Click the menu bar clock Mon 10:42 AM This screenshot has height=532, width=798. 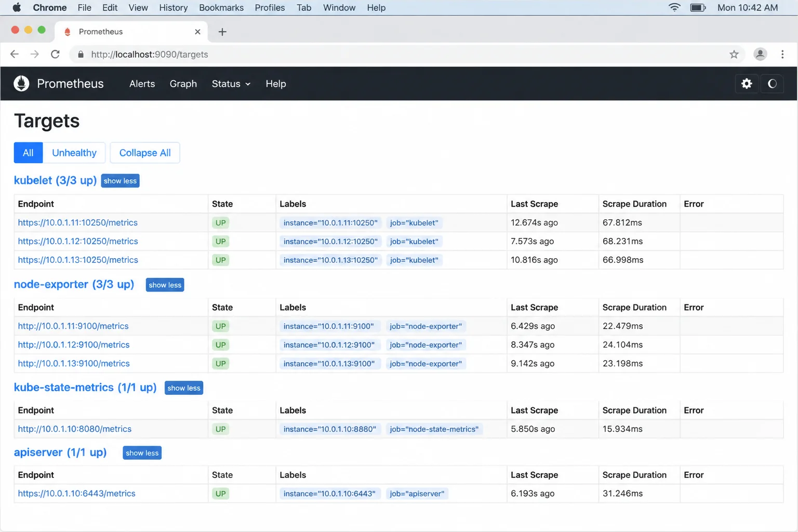[x=748, y=7]
